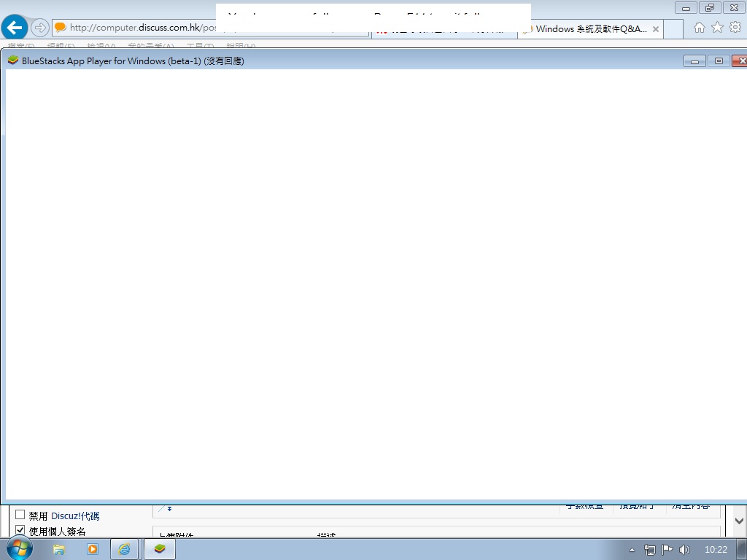Open the Internet Explorer tools gear menu
The width and height of the screenshot is (747, 560).
735,28
